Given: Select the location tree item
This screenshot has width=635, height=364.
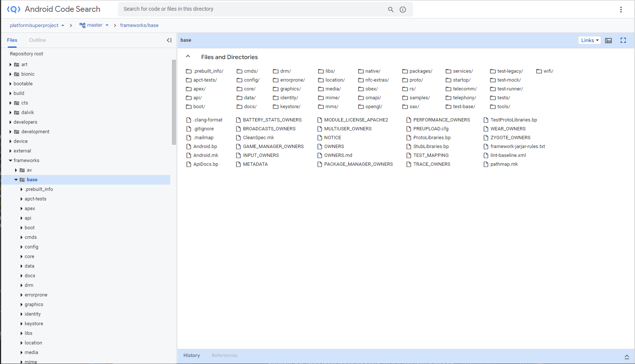Looking at the screenshot, I should pos(33,343).
